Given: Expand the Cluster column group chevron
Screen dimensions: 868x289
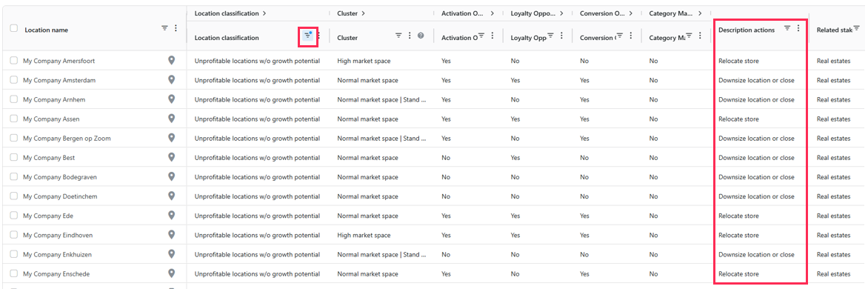Looking at the screenshot, I should tap(363, 13).
